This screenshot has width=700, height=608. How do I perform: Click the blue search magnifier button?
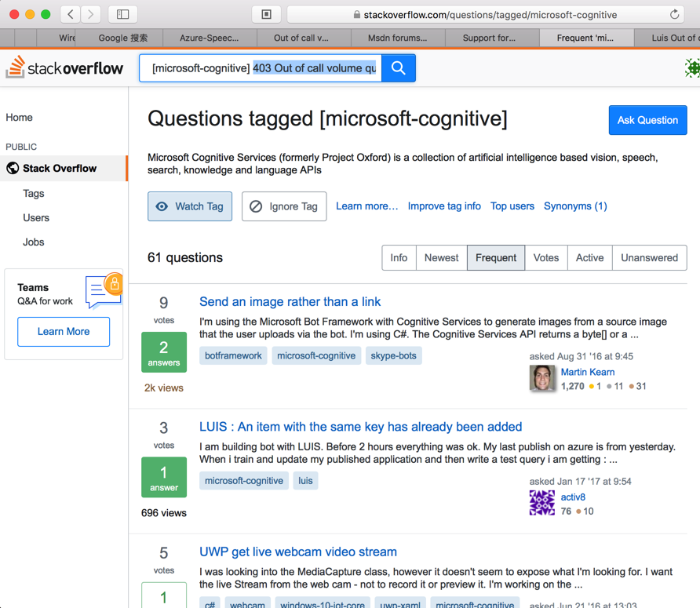(399, 68)
